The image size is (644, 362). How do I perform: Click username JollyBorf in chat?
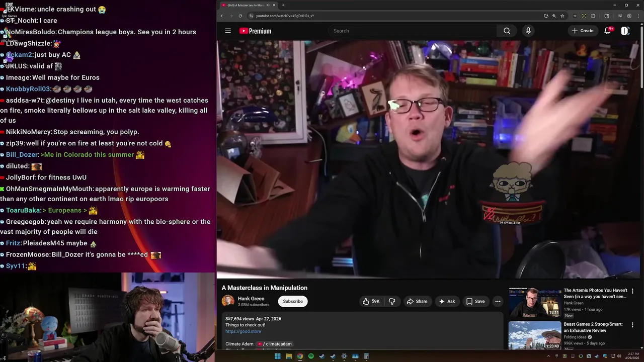21,177
